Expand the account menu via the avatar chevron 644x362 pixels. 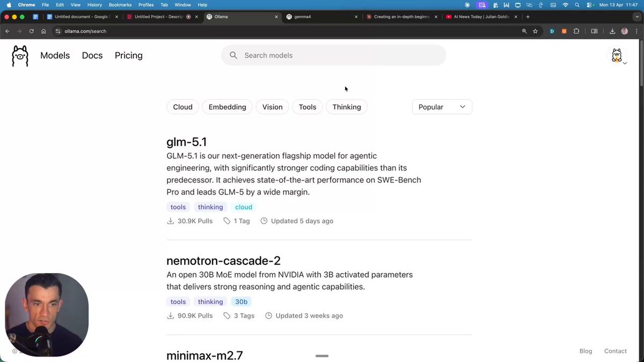(x=624, y=63)
